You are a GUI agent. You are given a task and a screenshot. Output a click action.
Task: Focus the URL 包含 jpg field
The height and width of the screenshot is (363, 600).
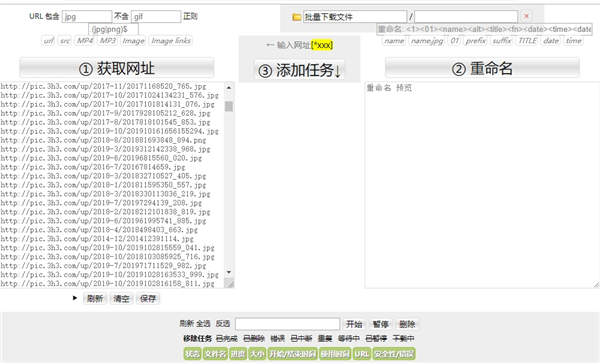87,16
